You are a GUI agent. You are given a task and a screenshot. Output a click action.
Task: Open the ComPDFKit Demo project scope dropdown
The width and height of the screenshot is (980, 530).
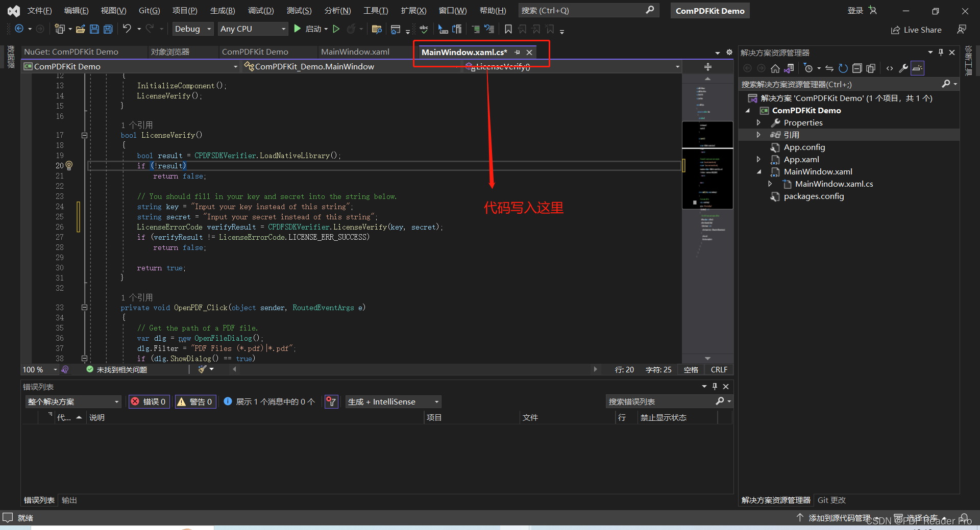131,67
